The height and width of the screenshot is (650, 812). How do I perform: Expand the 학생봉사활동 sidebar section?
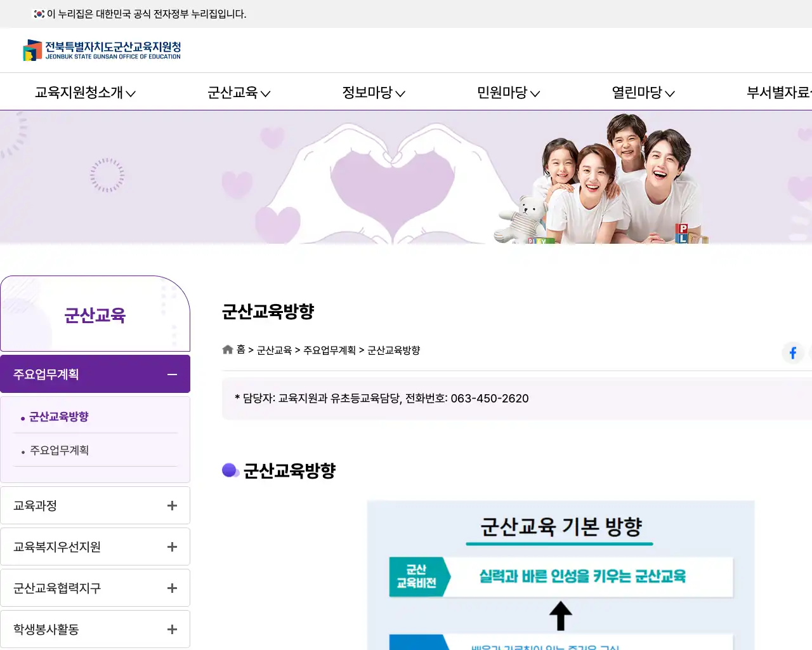click(171, 629)
